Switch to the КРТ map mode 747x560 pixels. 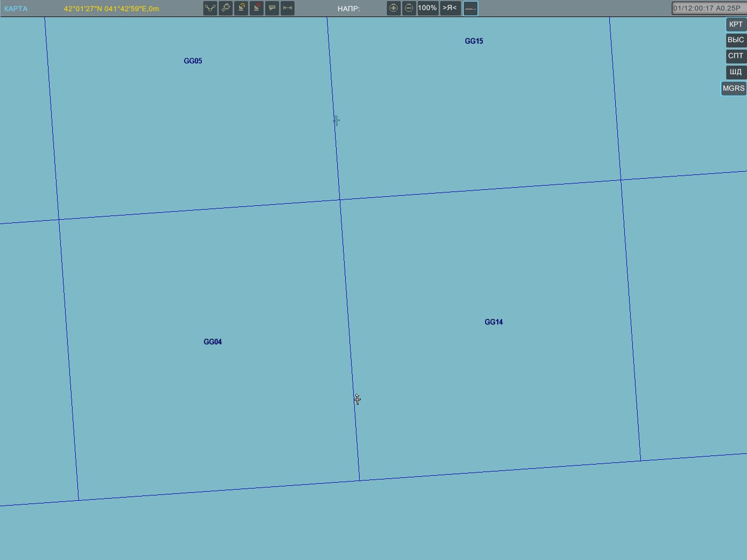coord(736,24)
